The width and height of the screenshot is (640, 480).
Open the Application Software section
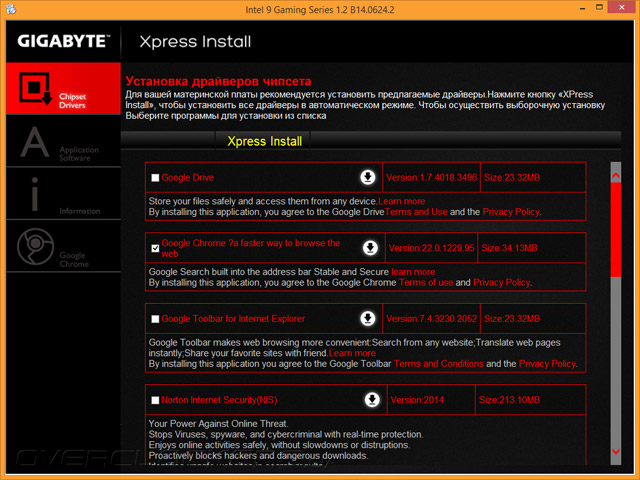coord(63,141)
